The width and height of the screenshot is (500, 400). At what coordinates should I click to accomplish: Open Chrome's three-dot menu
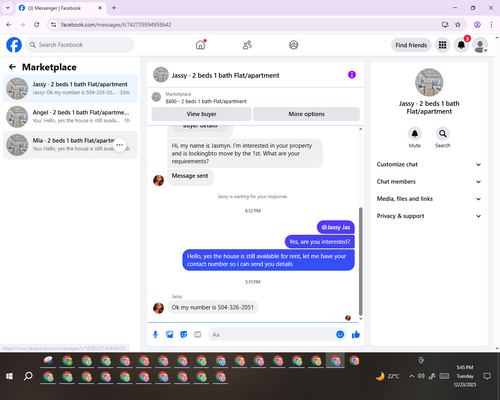tap(491, 24)
